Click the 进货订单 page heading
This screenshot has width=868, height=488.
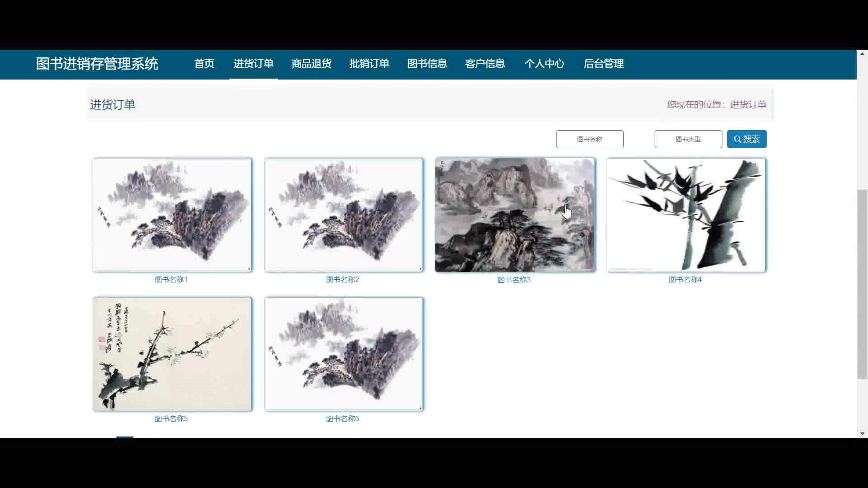pos(113,104)
